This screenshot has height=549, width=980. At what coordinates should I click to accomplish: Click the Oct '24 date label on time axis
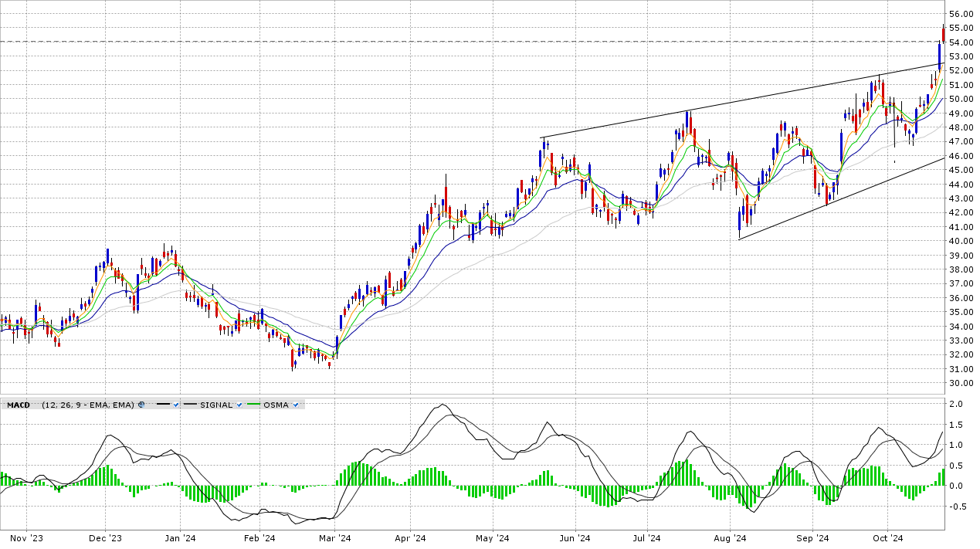(x=887, y=538)
